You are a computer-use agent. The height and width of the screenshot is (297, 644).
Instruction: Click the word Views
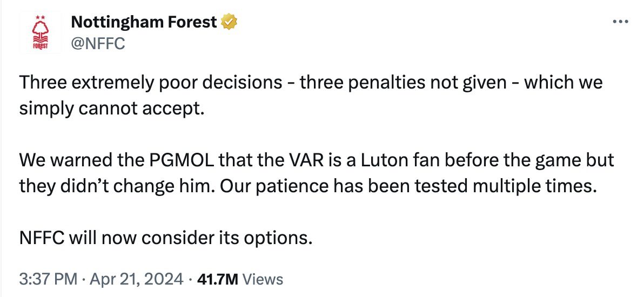[263, 279]
